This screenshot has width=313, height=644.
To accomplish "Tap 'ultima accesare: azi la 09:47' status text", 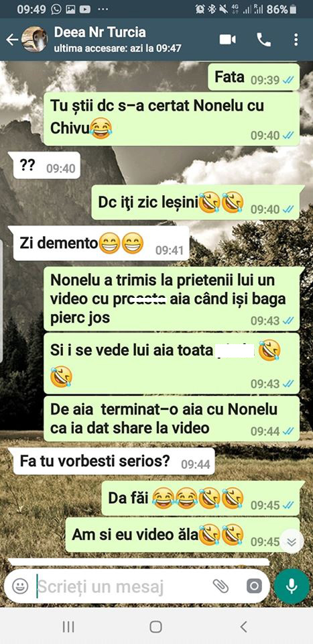I will pyautogui.click(x=117, y=48).
